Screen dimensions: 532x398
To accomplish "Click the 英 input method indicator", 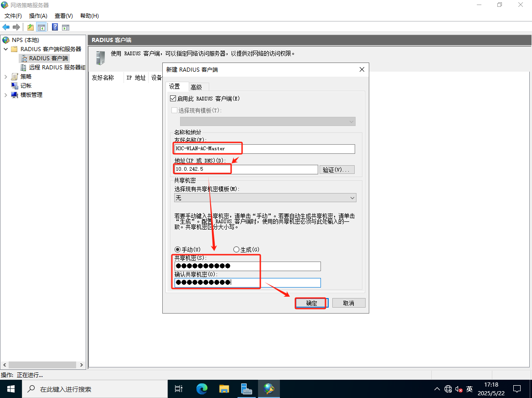I will click(x=470, y=389).
